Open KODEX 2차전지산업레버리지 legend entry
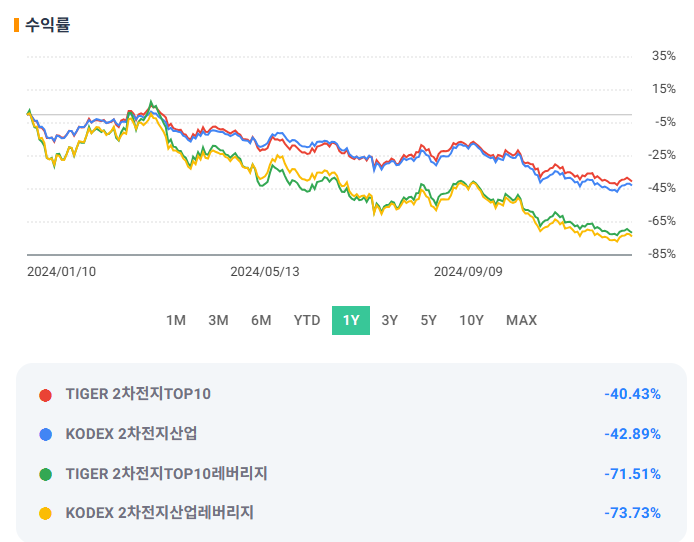 coord(160,513)
